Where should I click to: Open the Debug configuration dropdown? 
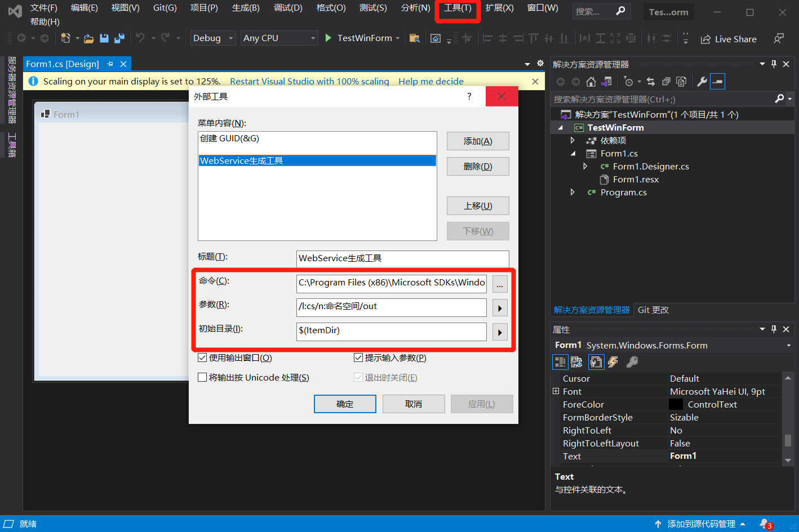(213, 38)
